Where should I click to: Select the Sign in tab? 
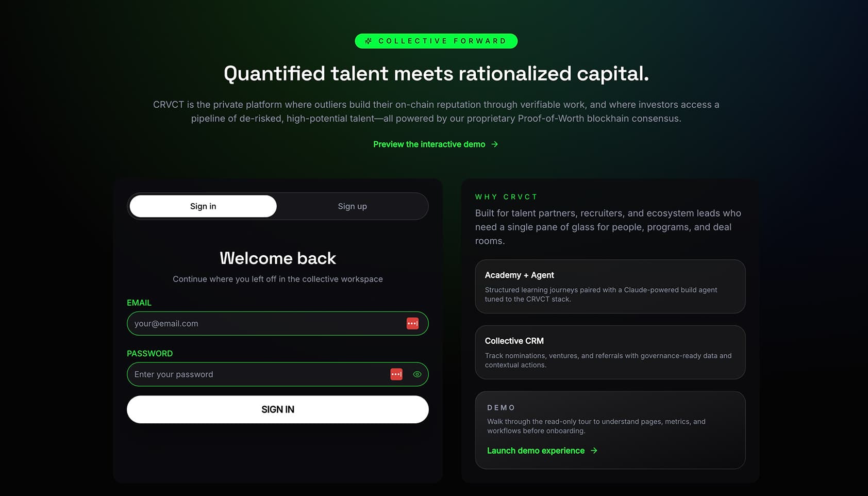click(203, 206)
